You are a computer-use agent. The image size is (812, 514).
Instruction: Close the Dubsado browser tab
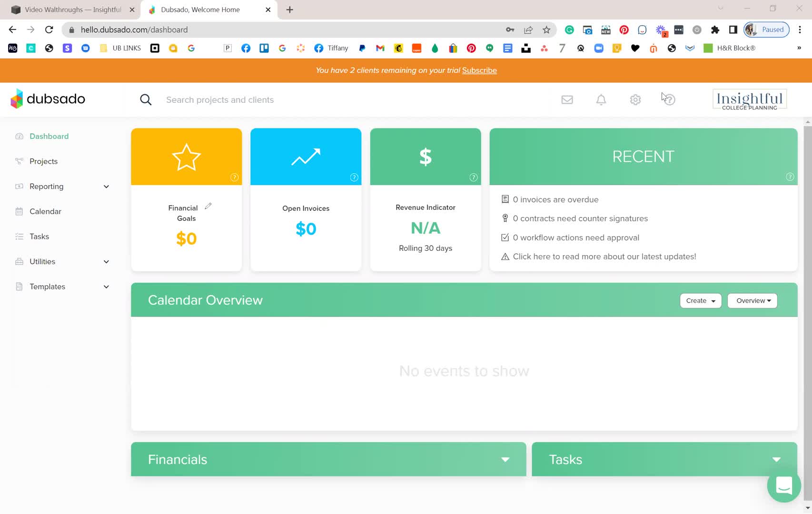268,10
